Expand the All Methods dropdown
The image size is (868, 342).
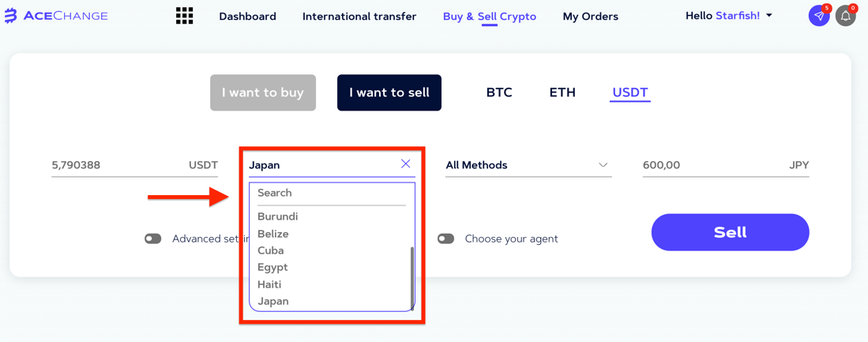tap(528, 165)
